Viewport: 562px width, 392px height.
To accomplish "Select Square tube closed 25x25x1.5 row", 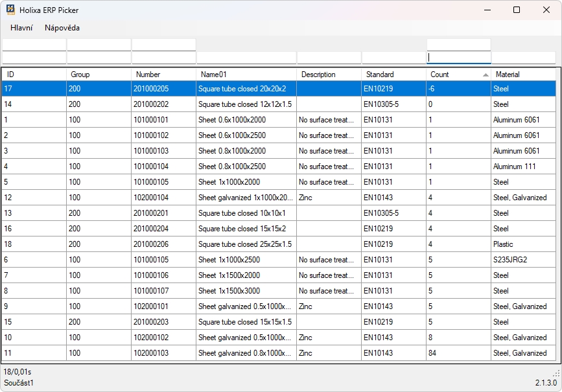I will pos(246,244).
